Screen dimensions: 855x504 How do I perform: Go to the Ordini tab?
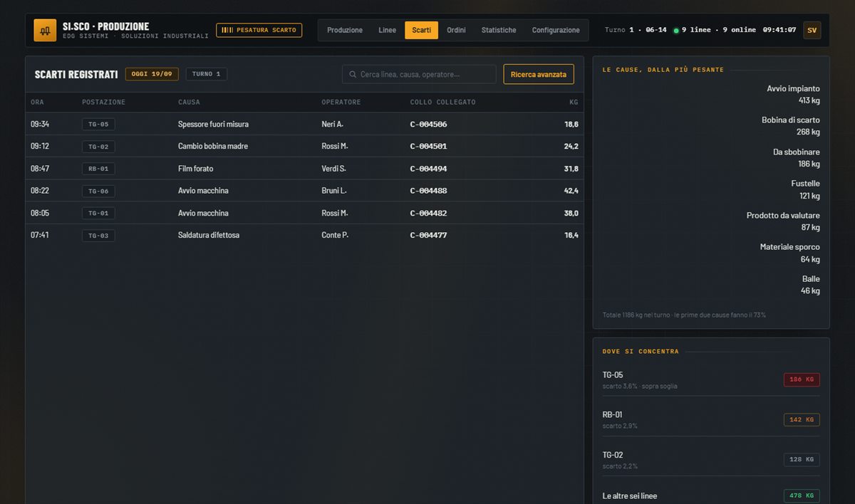[456, 30]
